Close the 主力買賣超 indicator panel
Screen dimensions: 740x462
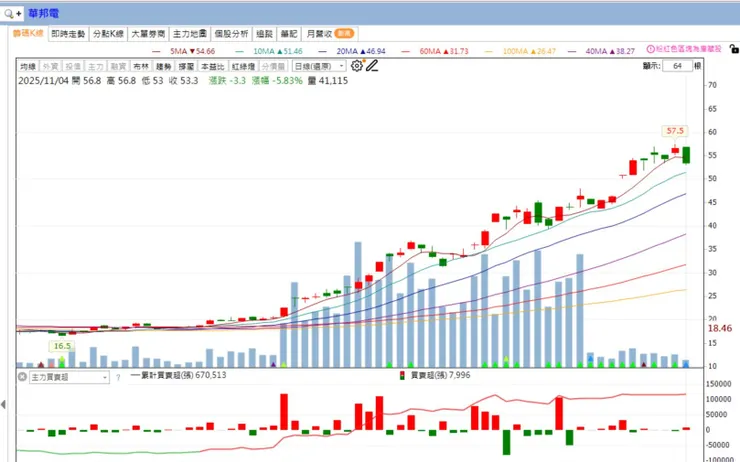22,377
